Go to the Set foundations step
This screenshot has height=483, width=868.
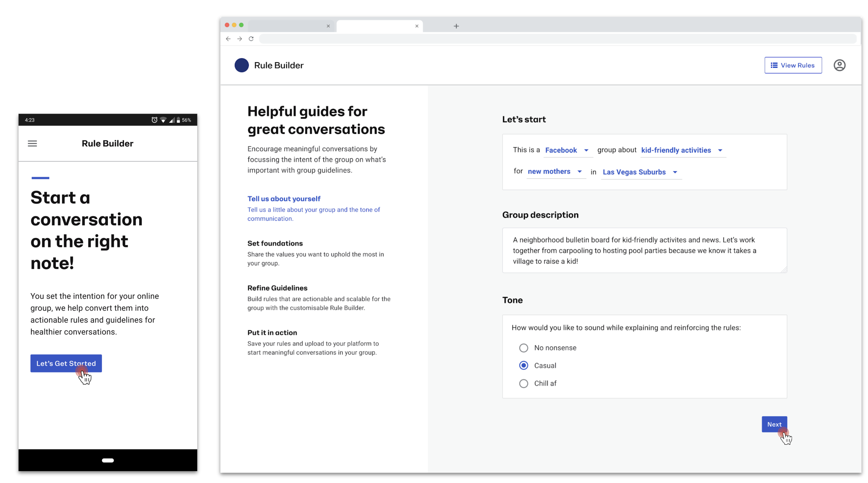coord(275,244)
